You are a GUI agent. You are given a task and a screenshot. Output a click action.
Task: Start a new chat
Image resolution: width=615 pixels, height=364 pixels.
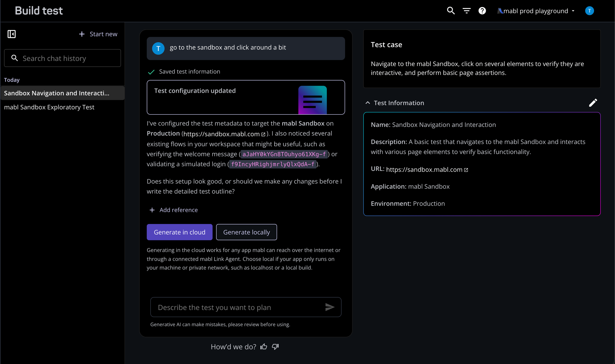pos(98,34)
